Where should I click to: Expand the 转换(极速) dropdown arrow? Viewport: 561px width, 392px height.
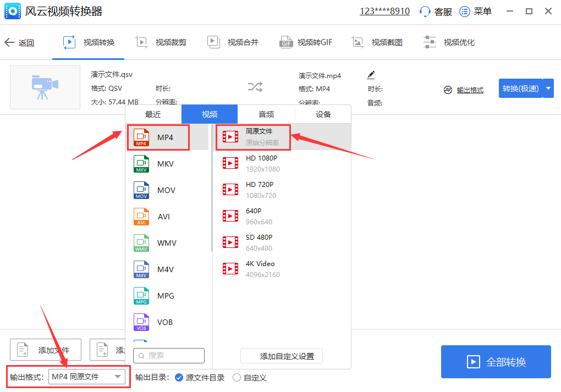pyautogui.click(x=548, y=89)
